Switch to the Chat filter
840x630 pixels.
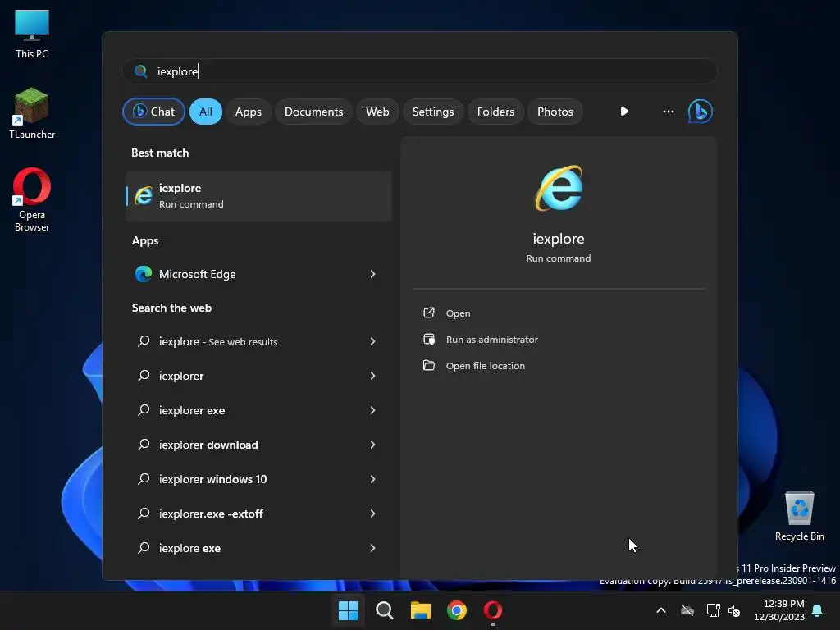pos(153,112)
